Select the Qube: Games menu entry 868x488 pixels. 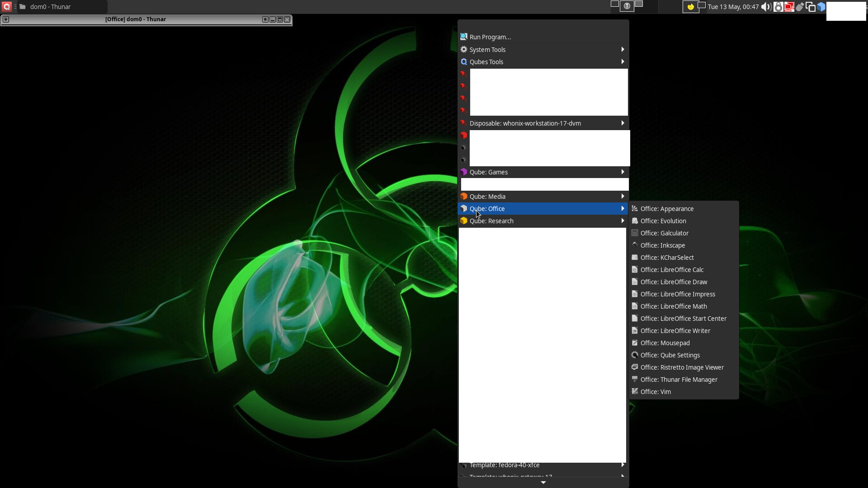point(489,172)
